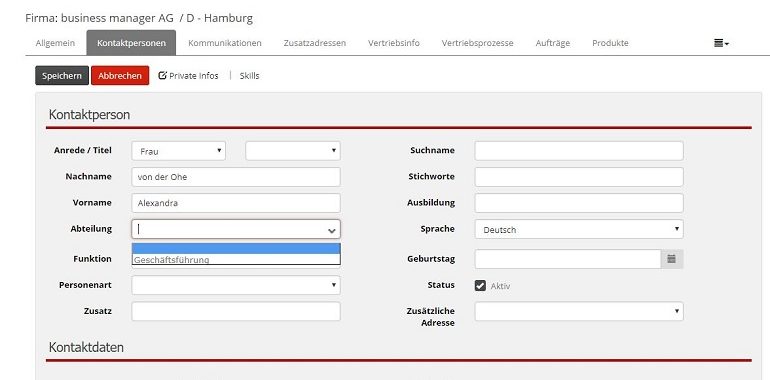Open the hamburger list menu icon
The width and height of the screenshot is (770, 380).
[721, 43]
